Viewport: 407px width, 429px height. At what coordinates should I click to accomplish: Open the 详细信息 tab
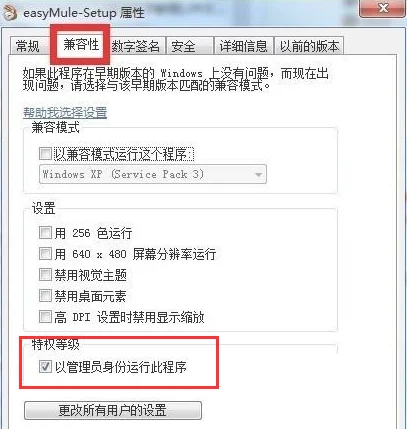pos(244,46)
